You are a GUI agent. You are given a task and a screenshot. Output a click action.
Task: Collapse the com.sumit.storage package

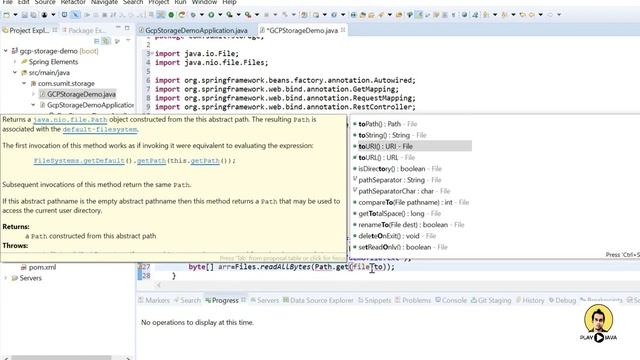pos(24,83)
